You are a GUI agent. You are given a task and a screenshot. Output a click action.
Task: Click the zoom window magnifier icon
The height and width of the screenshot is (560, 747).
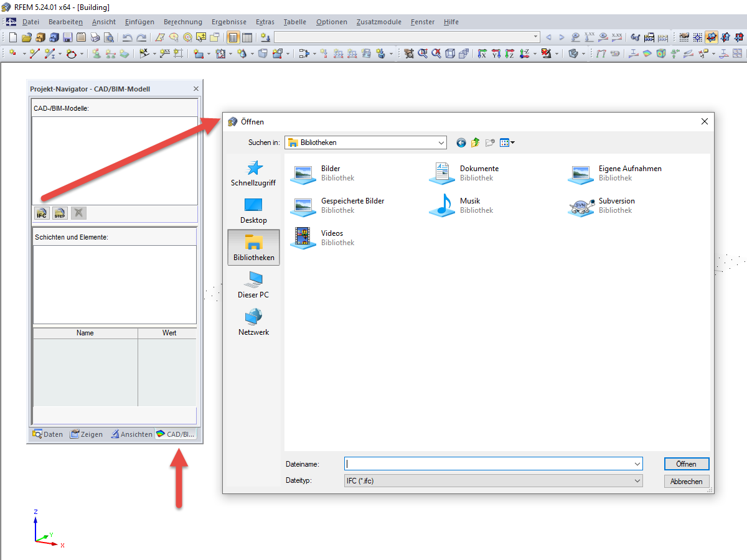(423, 54)
